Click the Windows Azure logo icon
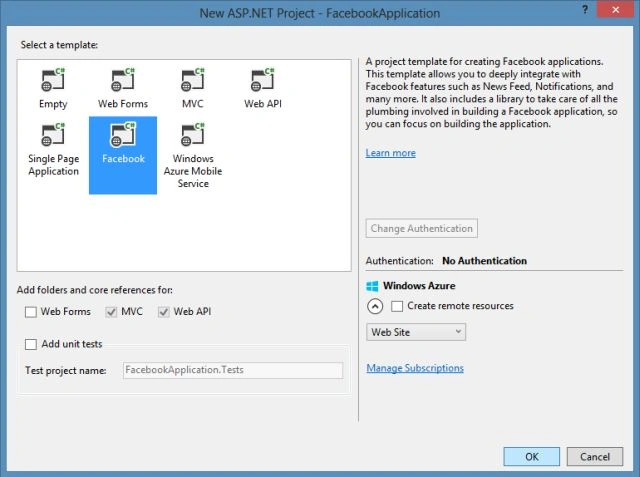This screenshot has width=640, height=477. pos(372,286)
